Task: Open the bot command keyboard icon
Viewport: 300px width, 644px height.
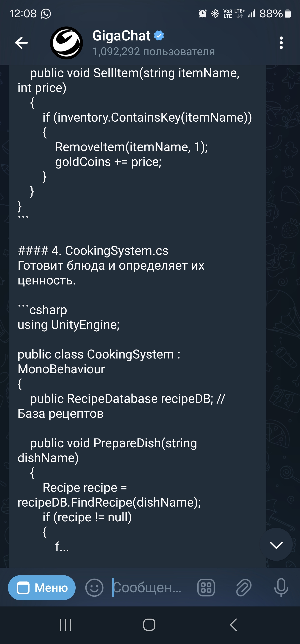Action: tap(206, 588)
